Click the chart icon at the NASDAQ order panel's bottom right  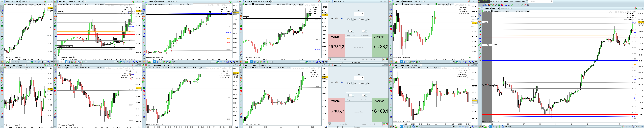(x=384, y=59)
